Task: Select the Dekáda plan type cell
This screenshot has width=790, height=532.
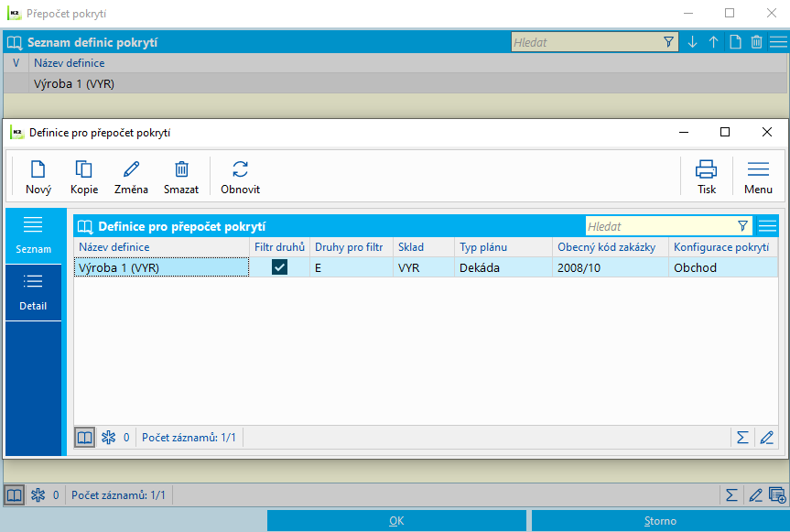Action: 503,267
